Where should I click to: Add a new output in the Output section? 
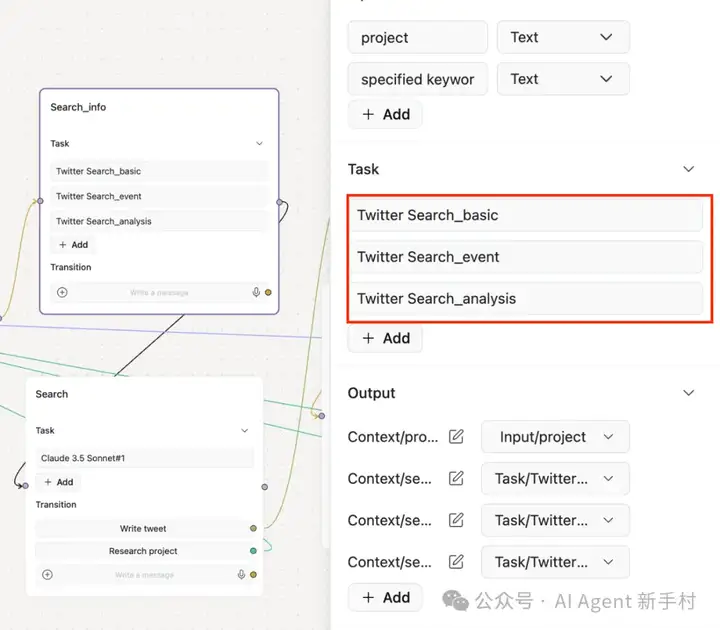click(385, 597)
